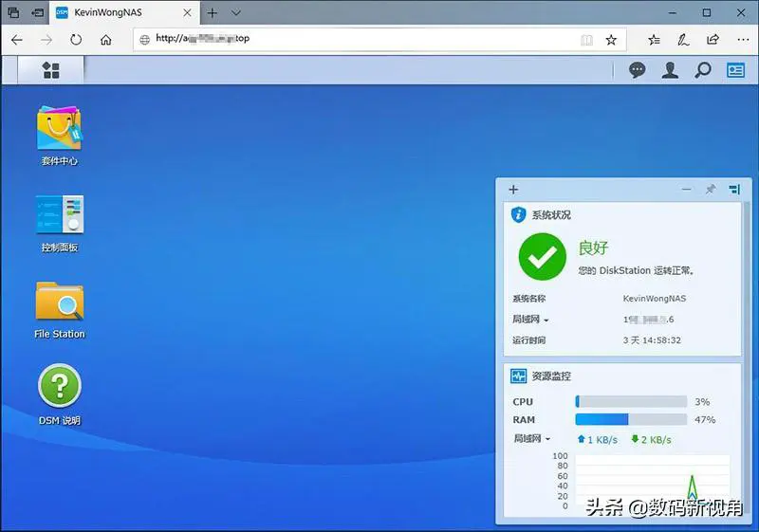The width and height of the screenshot is (759, 532).
Task: Toggle the widgets panel icon in taskbar
Action: [735, 70]
